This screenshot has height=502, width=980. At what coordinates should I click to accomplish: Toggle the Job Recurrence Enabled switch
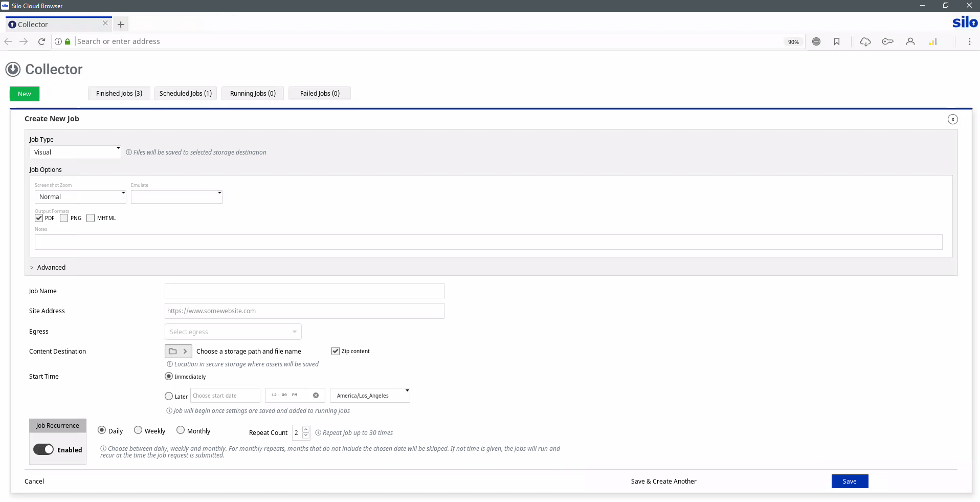pyautogui.click(x=43, y=449)
